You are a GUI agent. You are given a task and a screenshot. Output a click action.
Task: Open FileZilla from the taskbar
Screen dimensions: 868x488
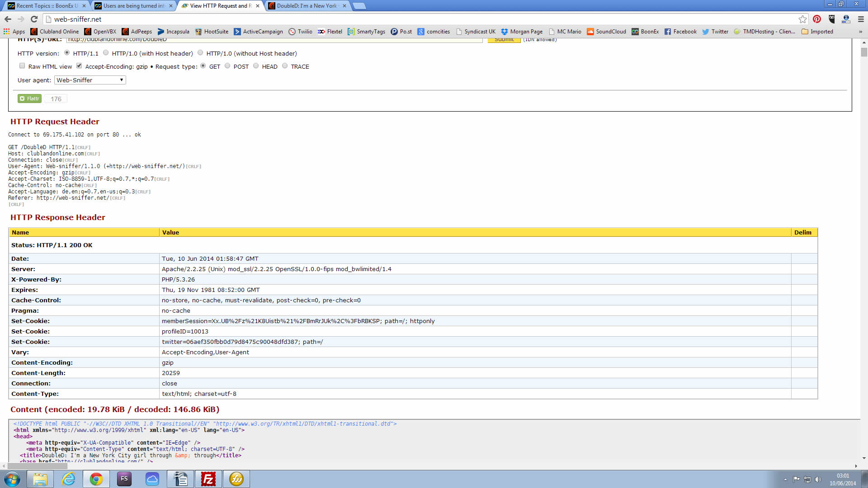(x=208, y=479)
